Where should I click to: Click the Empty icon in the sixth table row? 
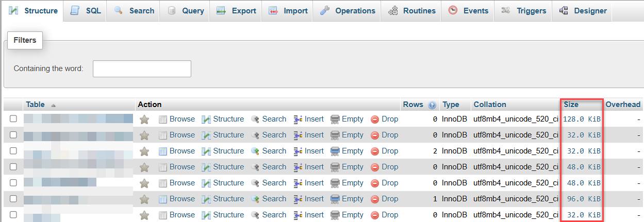(x=335, y=199)
